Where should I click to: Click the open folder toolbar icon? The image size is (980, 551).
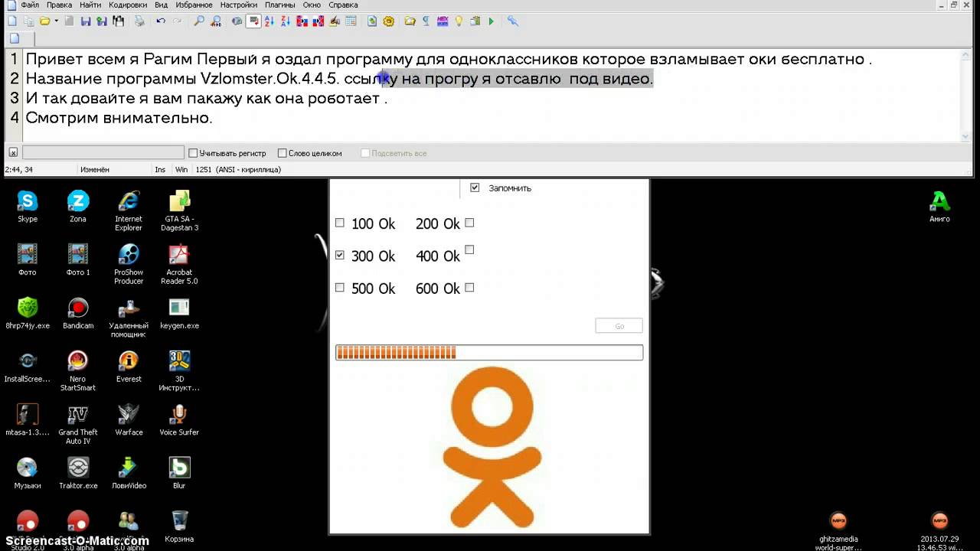click(44, 21)
